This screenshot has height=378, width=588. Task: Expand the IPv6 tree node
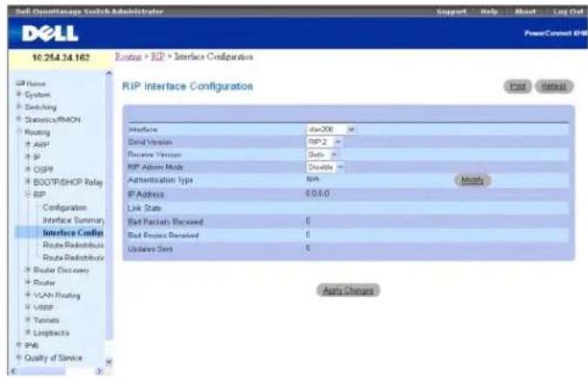[x=19, y=345]
